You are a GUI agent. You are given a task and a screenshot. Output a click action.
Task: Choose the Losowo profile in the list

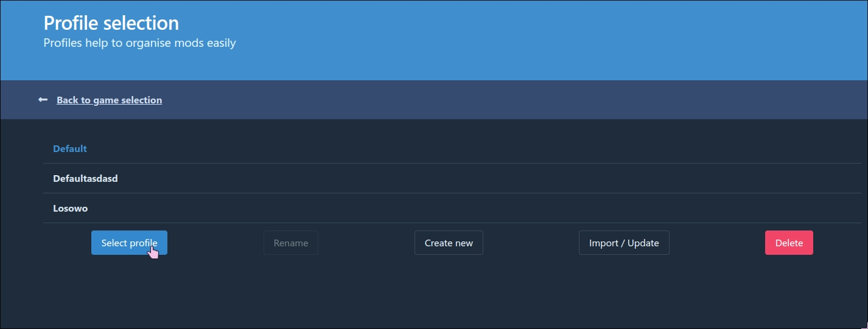(x=71, y=209)
